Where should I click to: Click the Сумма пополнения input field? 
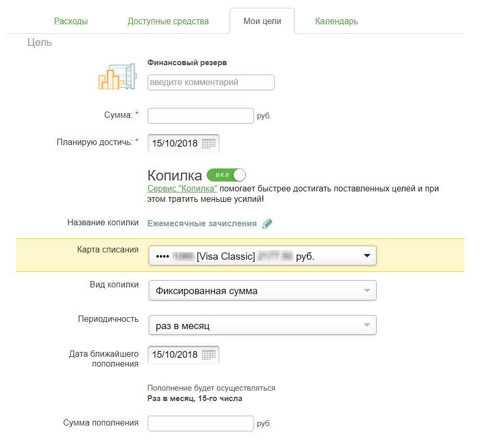[x=201, y=423]
